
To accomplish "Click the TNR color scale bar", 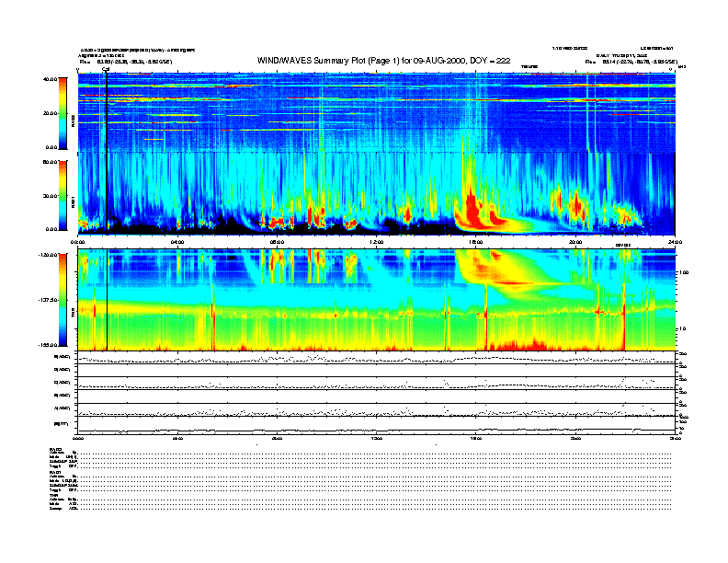I will click(63, 300).
